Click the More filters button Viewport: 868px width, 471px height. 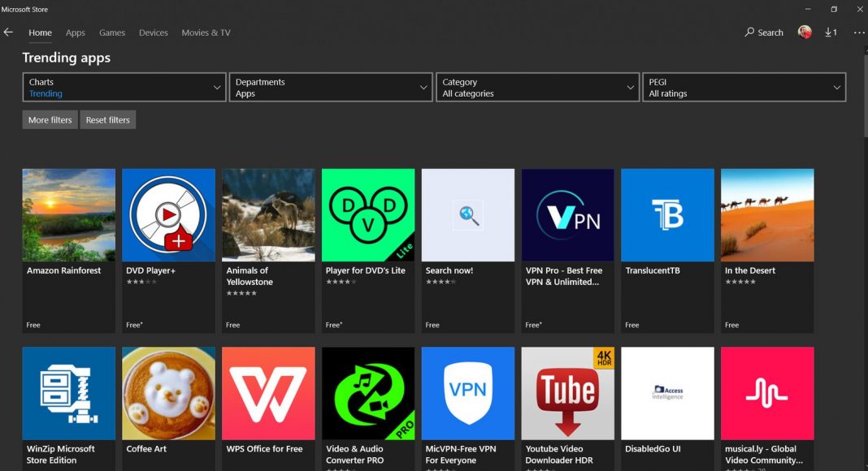point(50,120)
